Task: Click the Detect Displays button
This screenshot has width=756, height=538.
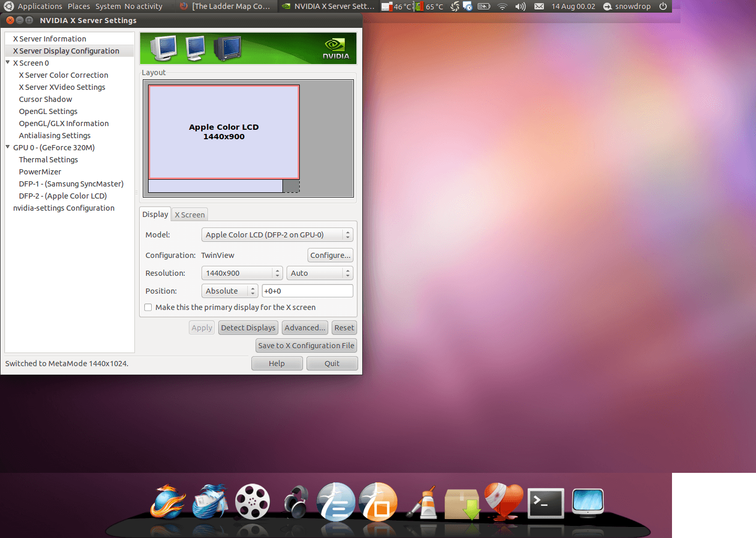Action: coord(248,328)
